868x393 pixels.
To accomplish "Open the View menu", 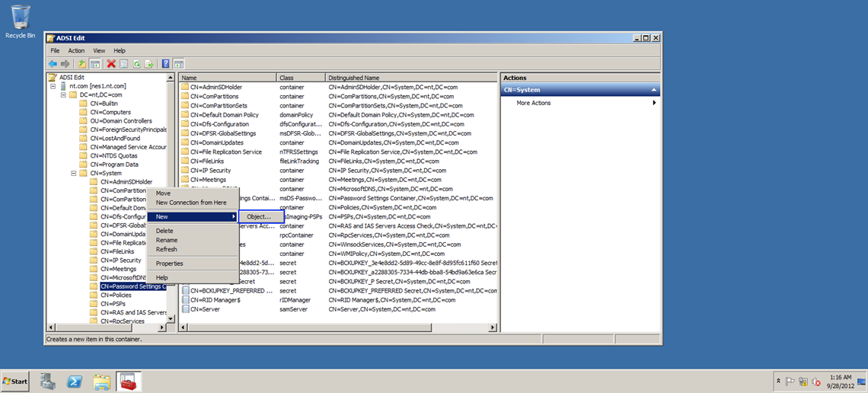I will tap(99, 50).
